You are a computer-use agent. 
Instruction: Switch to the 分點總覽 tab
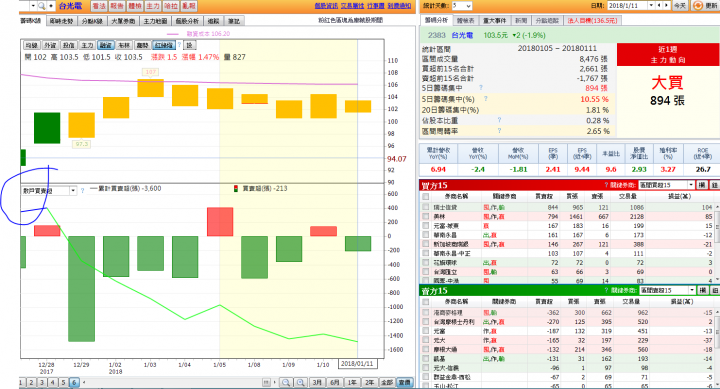coord(547,21)
